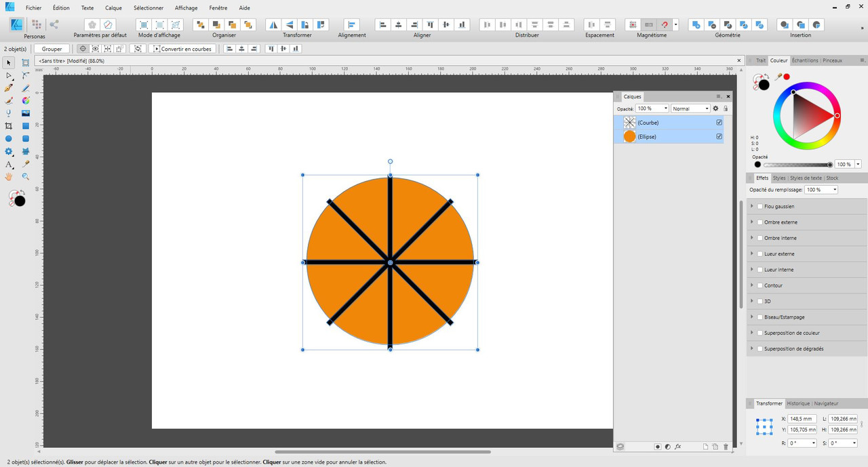Viewport: 868px width, 467px height.
Task: Pick the Color Picker eyedropper tool
Action: [26, 164]
